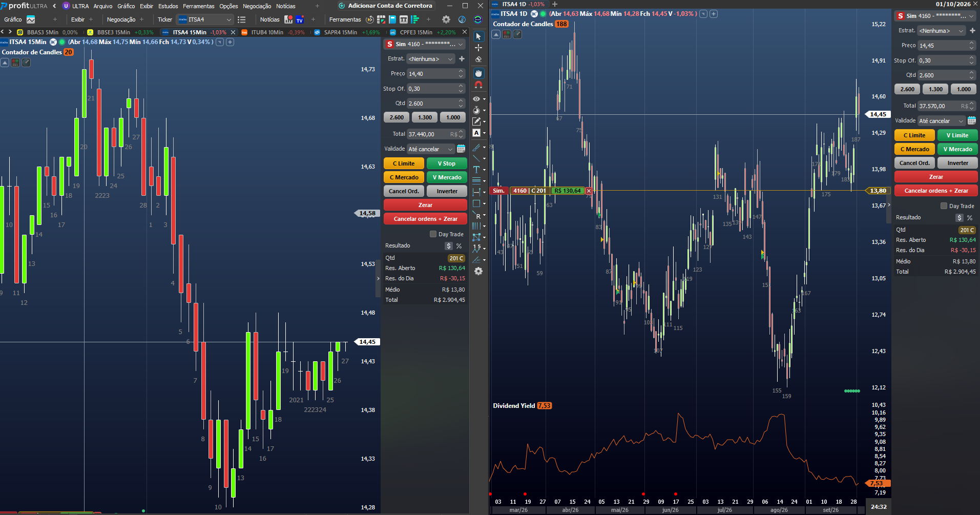Open the Validade dropdown in right order panel
The height and width of the screenshot is (515, 980).
tap(941, 121)
